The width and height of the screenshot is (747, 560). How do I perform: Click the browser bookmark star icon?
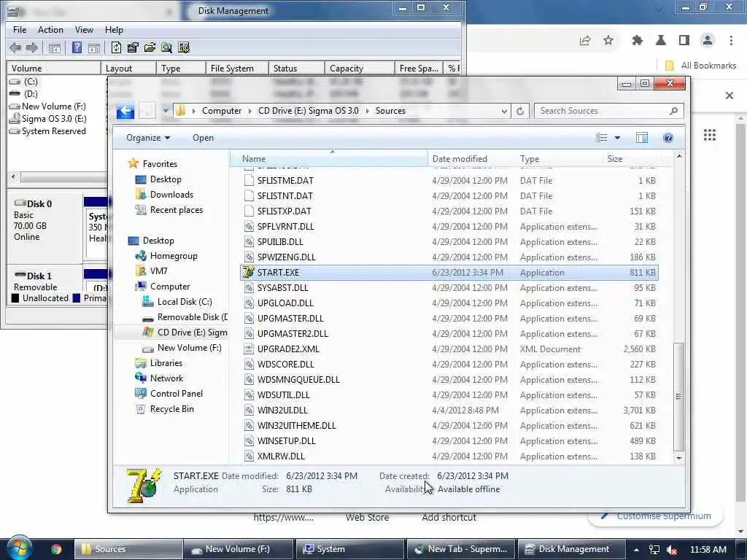coord(608,41)
